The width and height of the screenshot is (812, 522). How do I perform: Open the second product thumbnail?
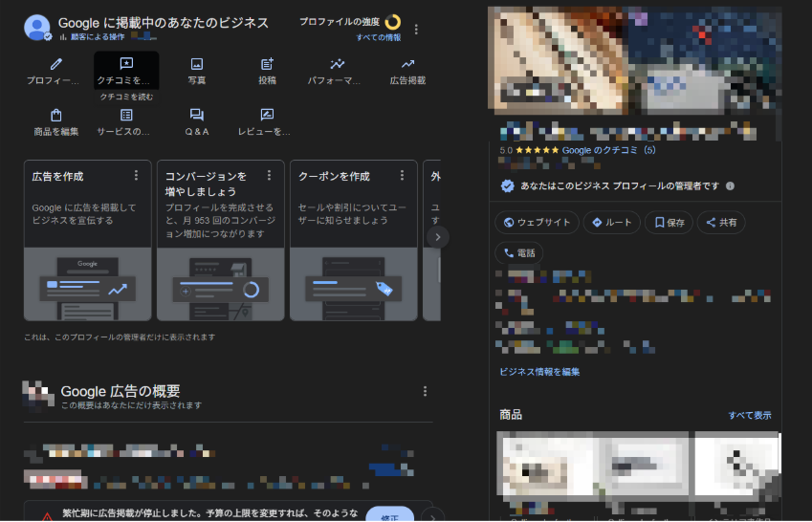click(x=641, y=468)
